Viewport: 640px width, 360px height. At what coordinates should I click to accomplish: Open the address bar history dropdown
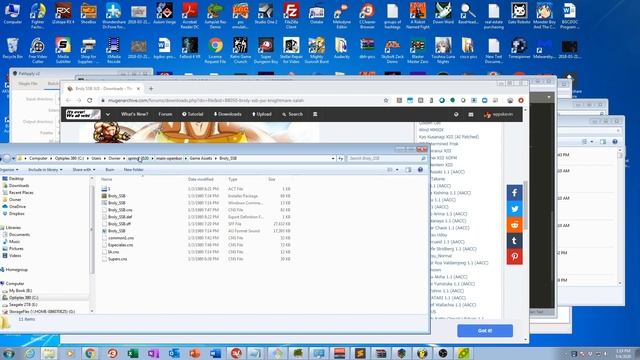click(333, 158)
